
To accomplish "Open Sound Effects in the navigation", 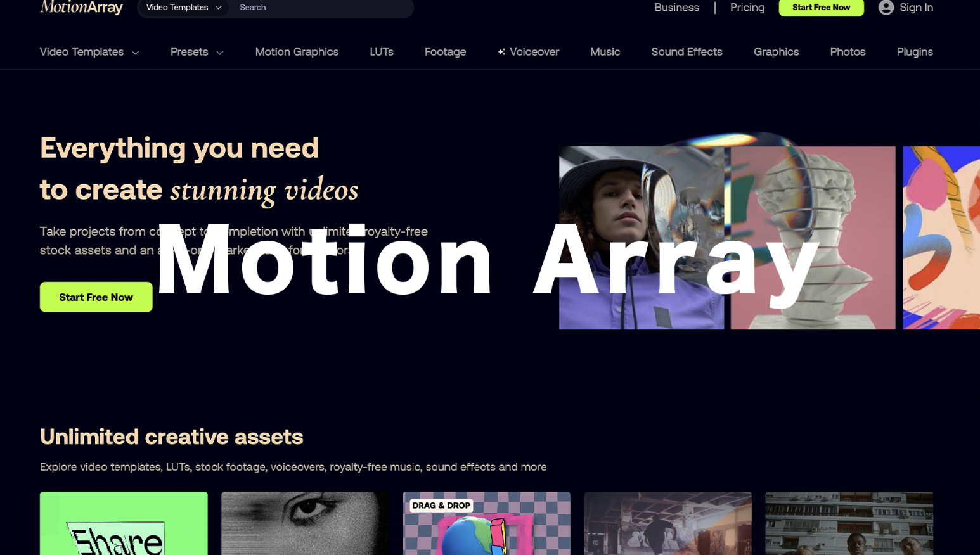I will 687,52.
